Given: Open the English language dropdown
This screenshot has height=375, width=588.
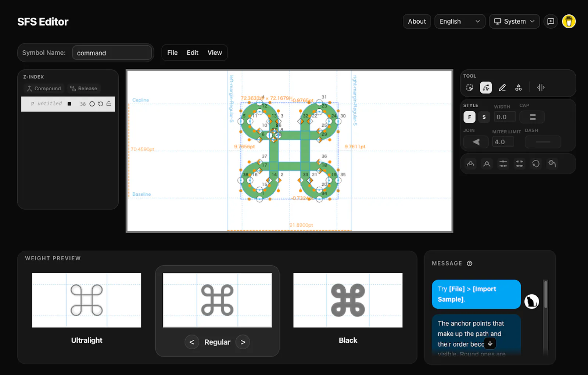Looking at the screenshot, I should pos(460,21).
